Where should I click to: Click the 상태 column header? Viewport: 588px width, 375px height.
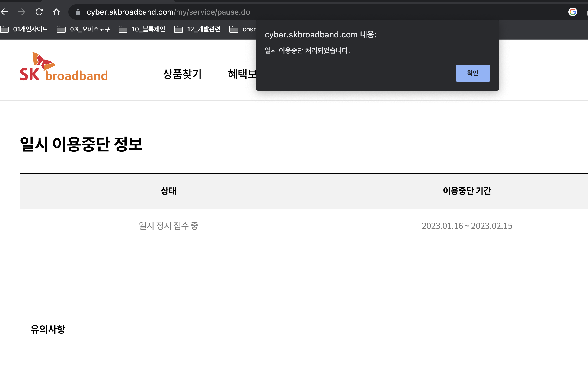(x=168, y=191)
